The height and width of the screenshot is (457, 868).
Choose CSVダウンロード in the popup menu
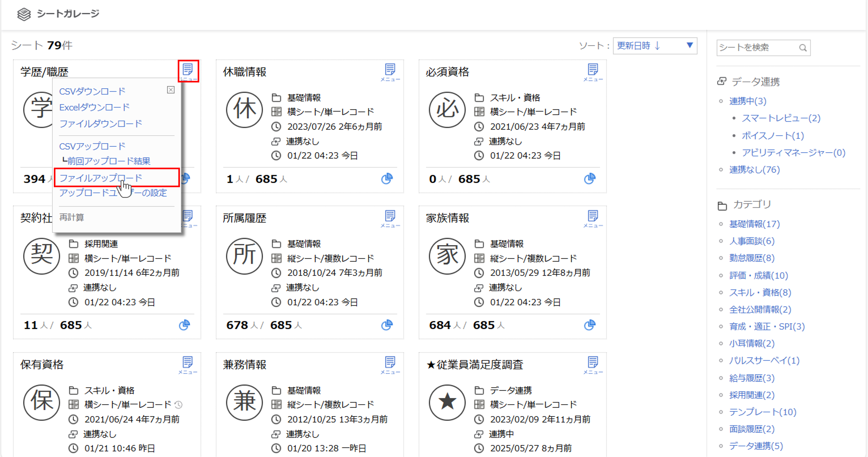92,91
